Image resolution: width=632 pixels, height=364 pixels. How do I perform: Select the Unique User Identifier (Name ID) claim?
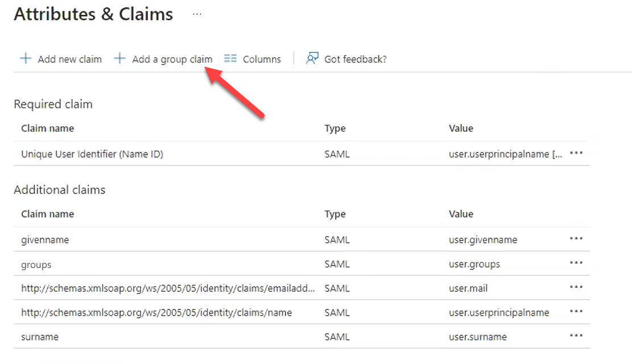(x=92, y=154)
